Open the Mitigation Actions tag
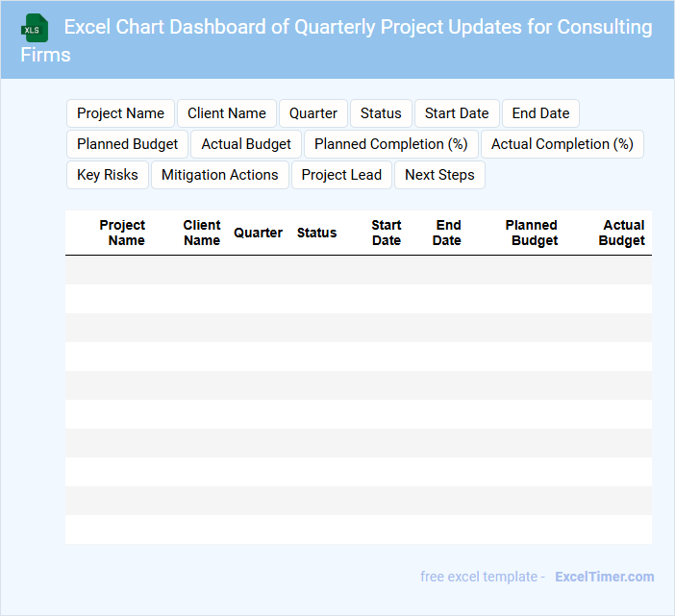 pyautogui.click(x=220, y=175)
